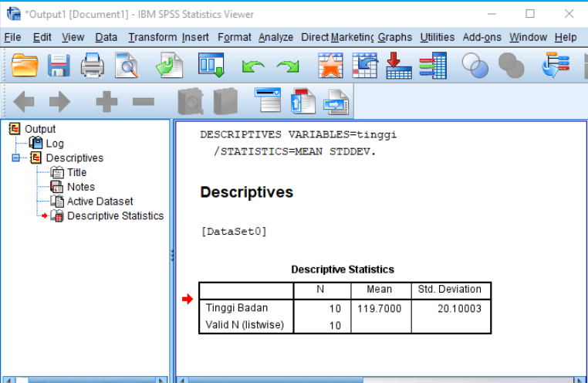Viewport: 588px width, 383px height.
Task: Click the Valid N (listwise) row label
Action: pyautogui.click(x=245, y=324)
